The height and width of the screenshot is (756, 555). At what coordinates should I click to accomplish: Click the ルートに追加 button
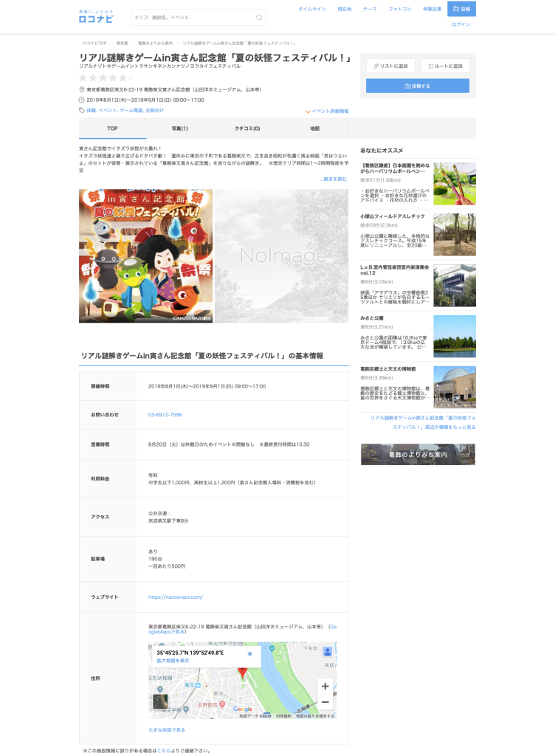click(445, 66)
